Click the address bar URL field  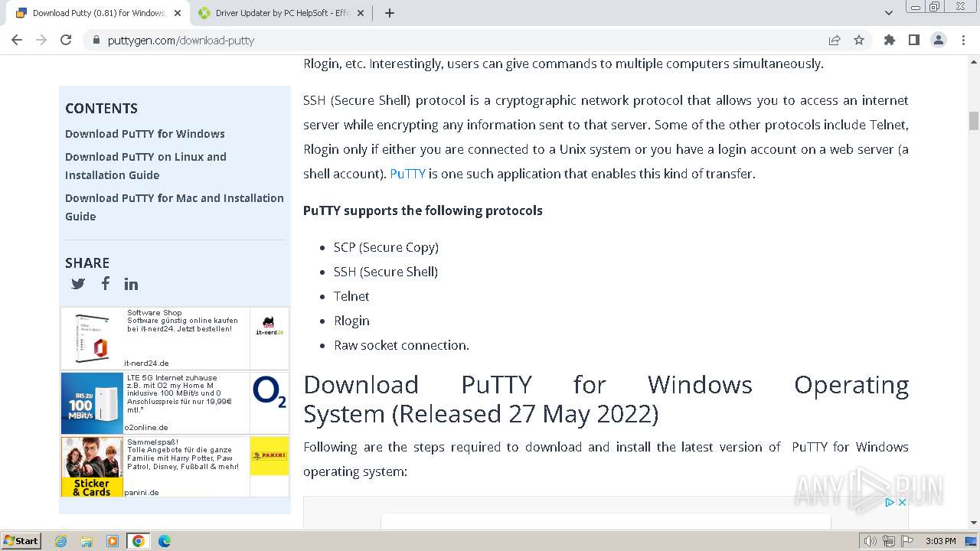tap(459, 41)
